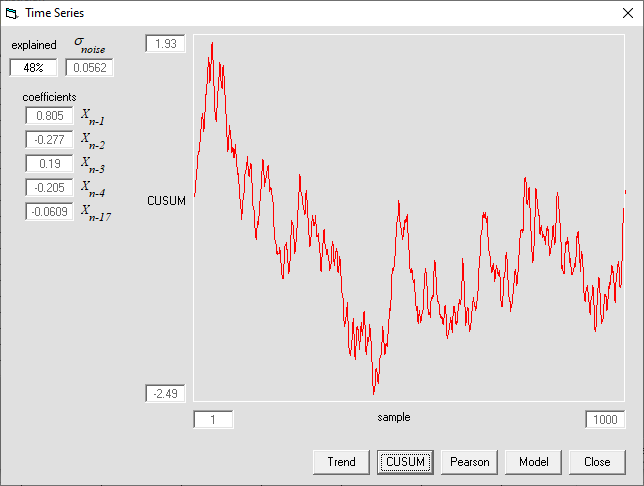This screenshot has height=486, width=644.
Task: Select the 0.805 coefficient field
Action: click(x=50, y=116)
